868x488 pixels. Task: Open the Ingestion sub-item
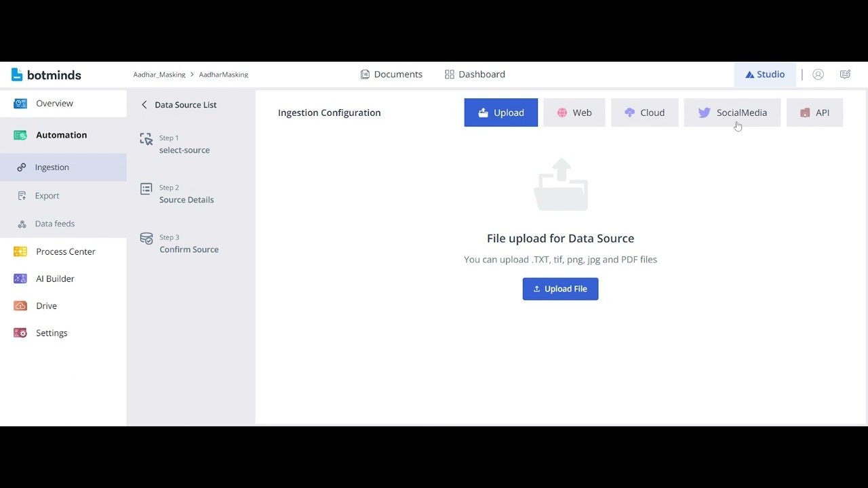[63, 167]
